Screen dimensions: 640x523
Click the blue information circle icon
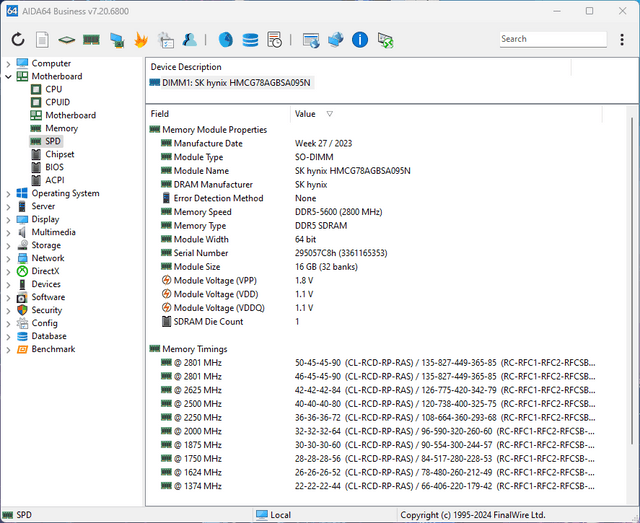(360, 40)
